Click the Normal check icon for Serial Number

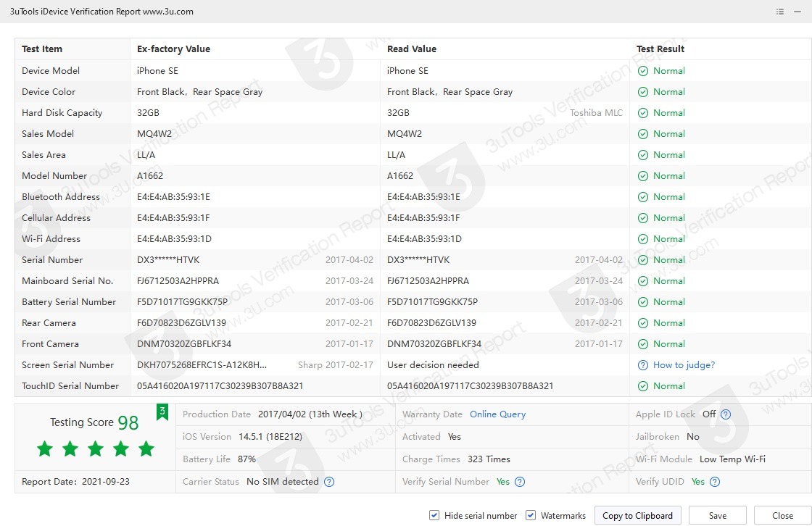point(642,260)
